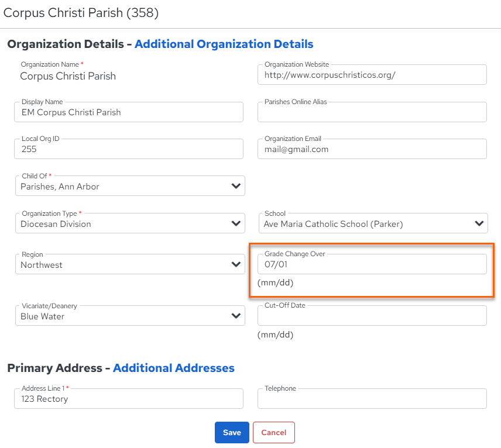Viewport: 501px width, 448px height.
Task: Expand the Organization Type dropdown arrow
Action: (236, 223)
